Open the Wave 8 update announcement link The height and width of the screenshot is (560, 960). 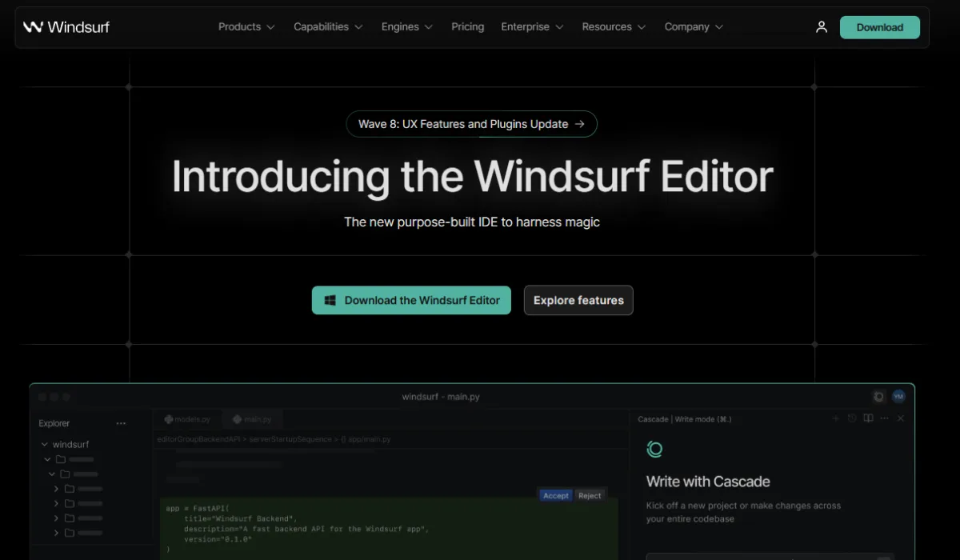[471, 124]
